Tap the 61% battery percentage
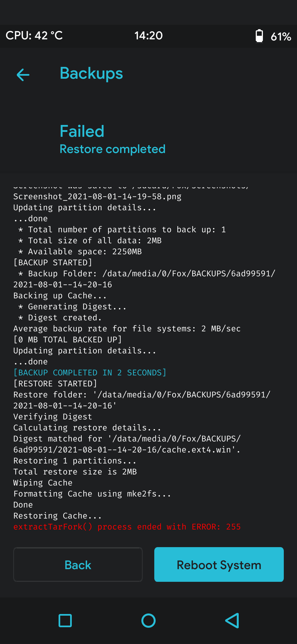Viewport: 297px width, 644px height. (x=281, y=36)
